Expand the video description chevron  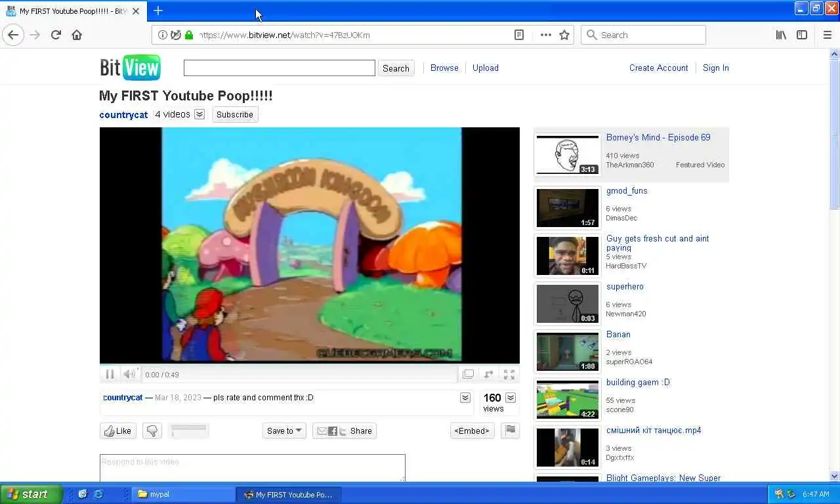pos(465,398)
